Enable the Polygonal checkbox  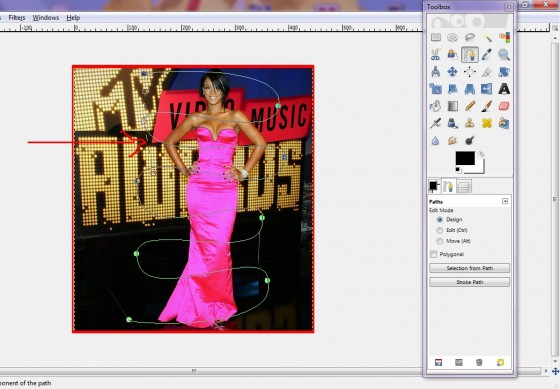click(434, 254)
